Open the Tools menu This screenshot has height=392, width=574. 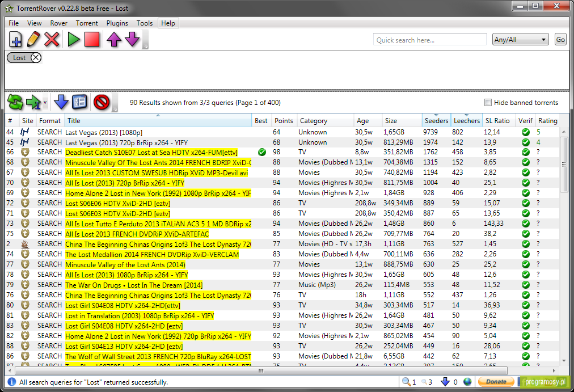click(145, 23)
